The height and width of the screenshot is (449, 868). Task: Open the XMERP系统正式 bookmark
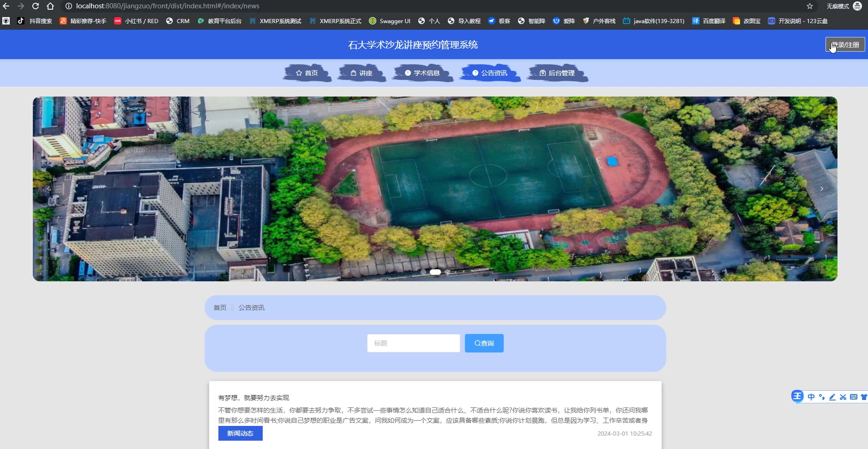[x=335, y=21]
